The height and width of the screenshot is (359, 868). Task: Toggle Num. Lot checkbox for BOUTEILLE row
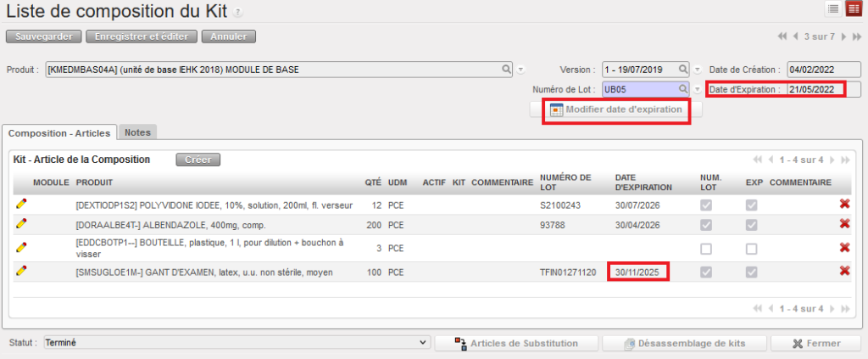point(706,249)
